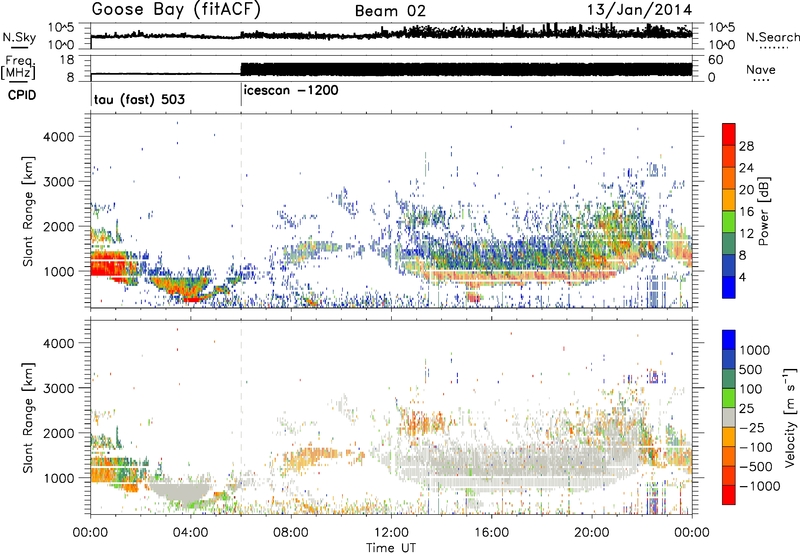
Task: Click the date '13/Jan/2014'
Action: click(x=640, y=10)
